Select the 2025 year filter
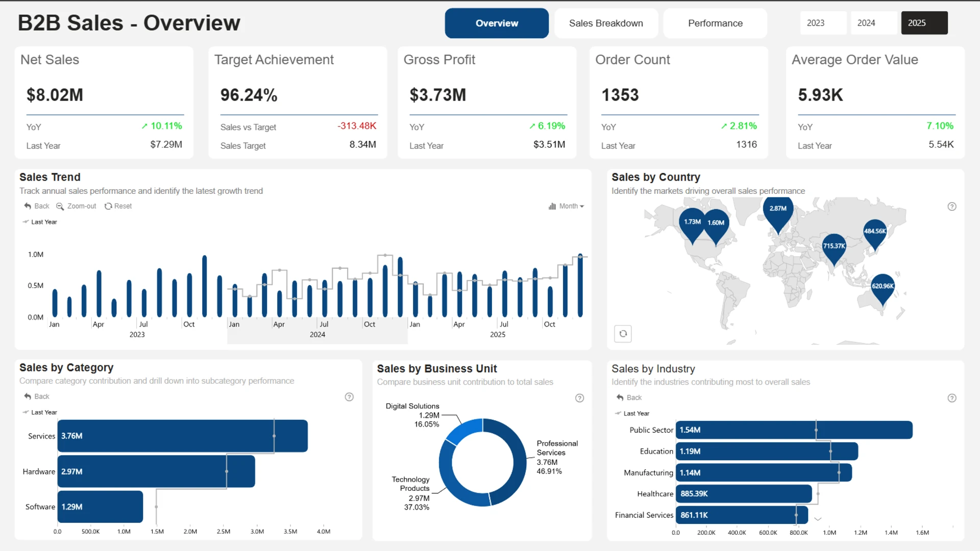The image size is (980, 551). (924, 23)
